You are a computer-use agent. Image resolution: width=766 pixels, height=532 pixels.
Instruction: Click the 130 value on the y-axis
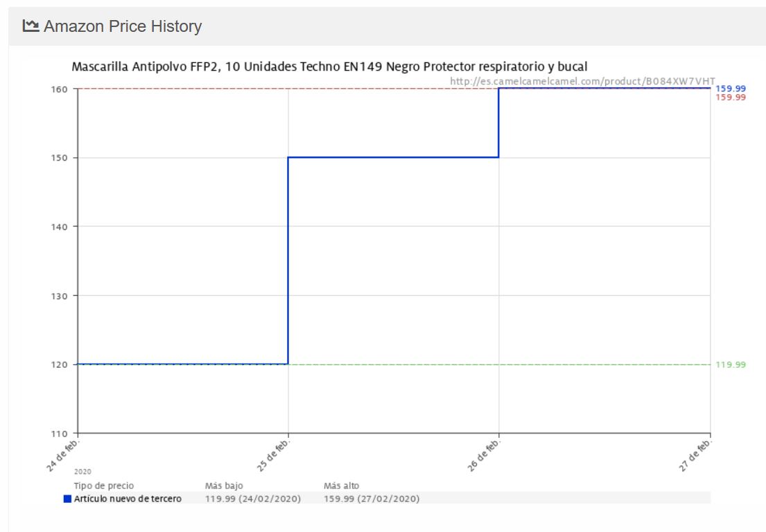(59, 296)
